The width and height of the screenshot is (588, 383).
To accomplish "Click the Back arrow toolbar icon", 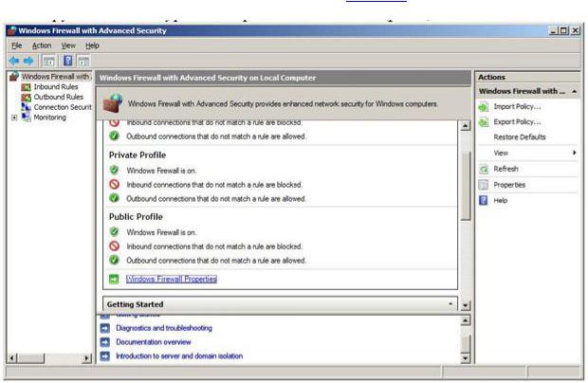I will click(14, 61).
